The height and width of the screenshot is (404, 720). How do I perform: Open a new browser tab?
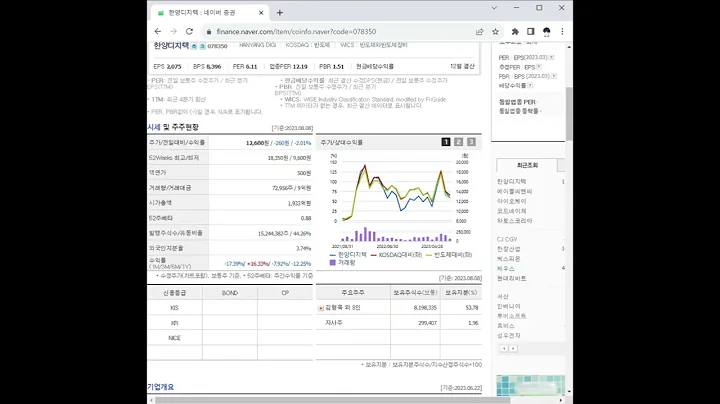(280, 13)
